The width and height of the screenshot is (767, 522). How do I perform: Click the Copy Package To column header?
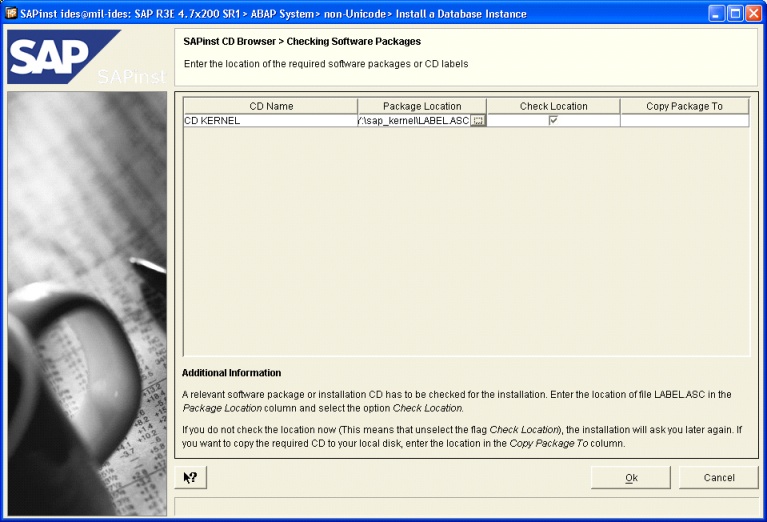tap(684, 106)
